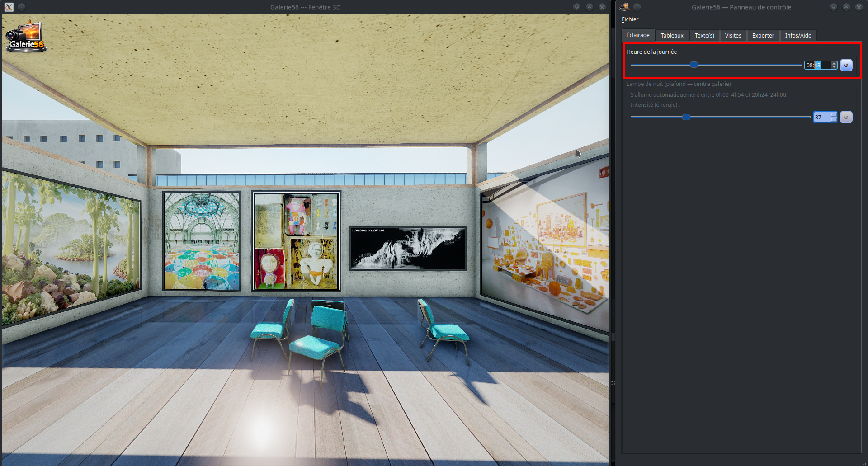Maximize the Fenêtre 3D window

589,7
